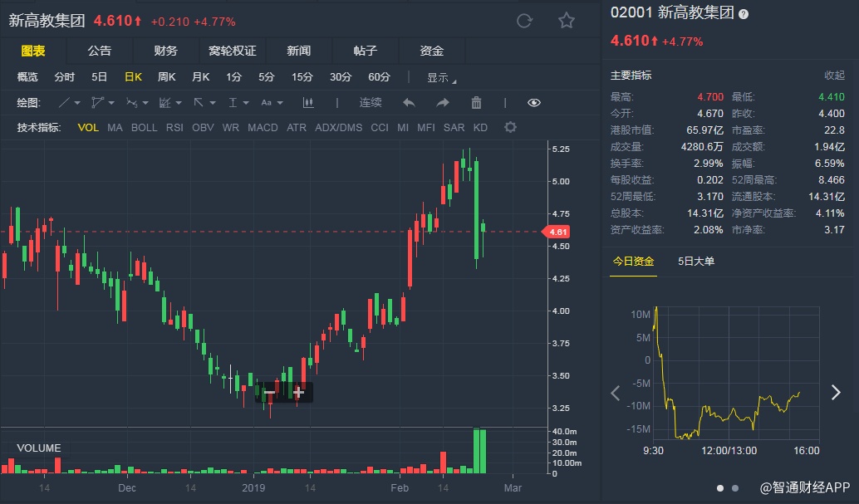The width and height of the screenshot is (859, 504).
Task: Select the polyline shape drawing tool
Action: pyautogui.click(x=97, y=102)
